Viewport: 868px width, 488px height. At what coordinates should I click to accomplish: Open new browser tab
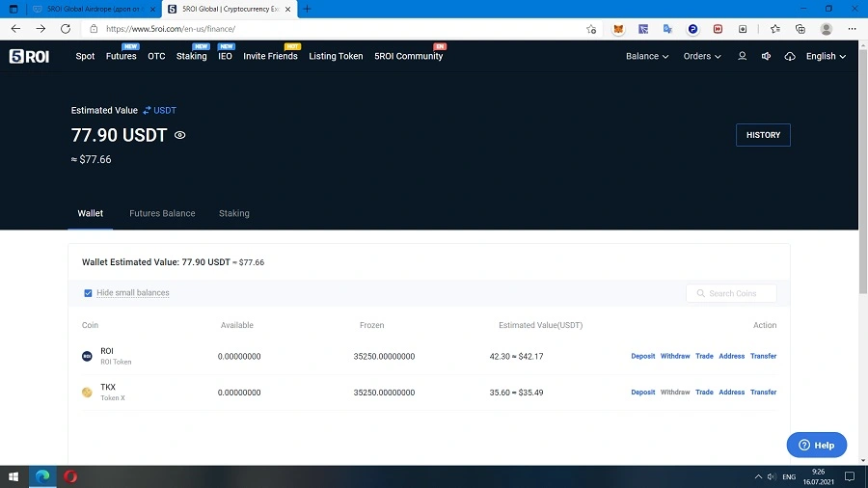tap(308, 9)
